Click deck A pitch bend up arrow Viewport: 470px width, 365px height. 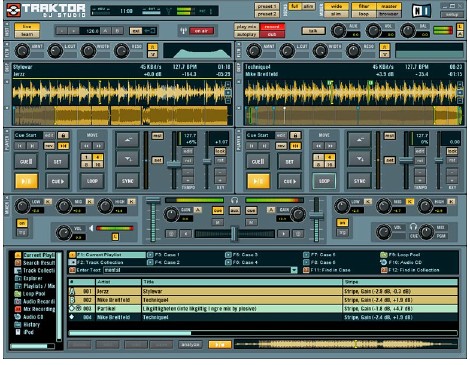pyautogui.click(x=127, y=140)
